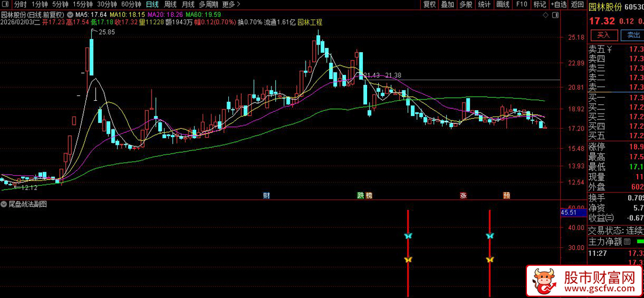Click the 园林工程 sector link

point(310,22)
